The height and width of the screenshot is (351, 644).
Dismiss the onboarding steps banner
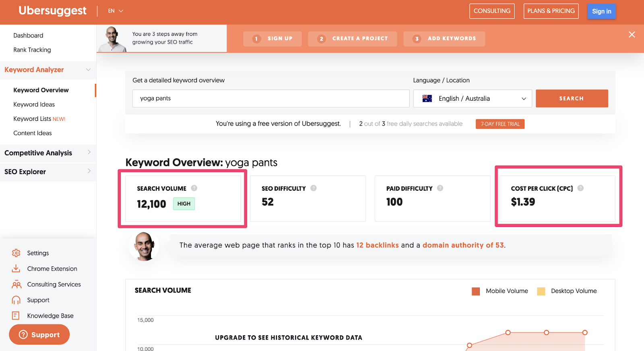632,35
